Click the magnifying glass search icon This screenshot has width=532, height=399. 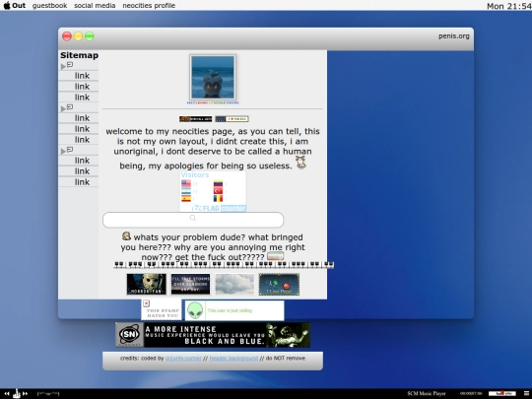click(193, 218)
